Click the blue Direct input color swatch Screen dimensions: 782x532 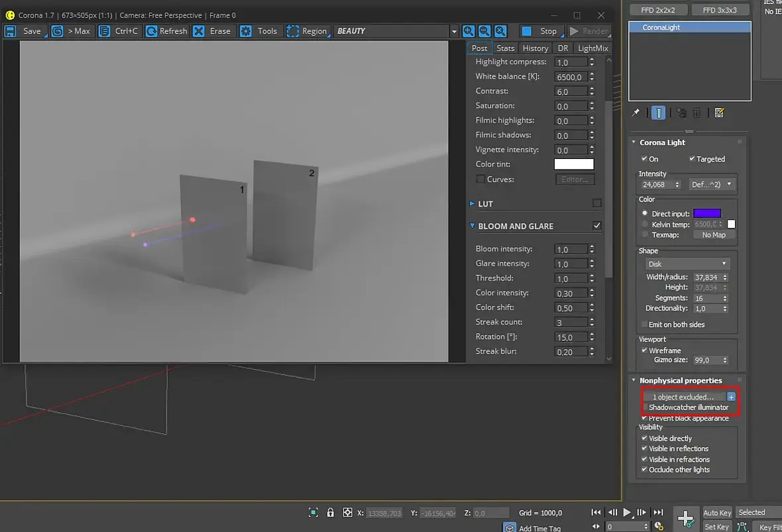(x=706, y=213)
